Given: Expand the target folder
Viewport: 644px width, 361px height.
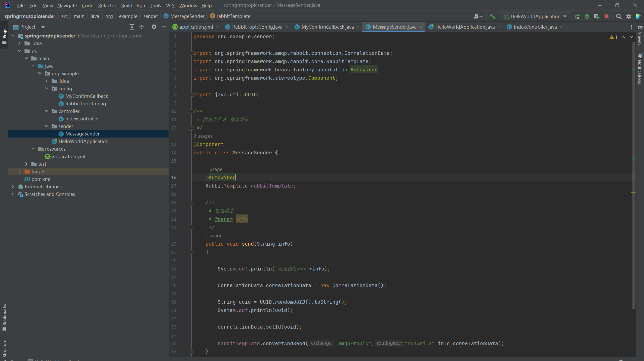Looking at the screenshot, I should pyautogui.click(x=19, y=171).
